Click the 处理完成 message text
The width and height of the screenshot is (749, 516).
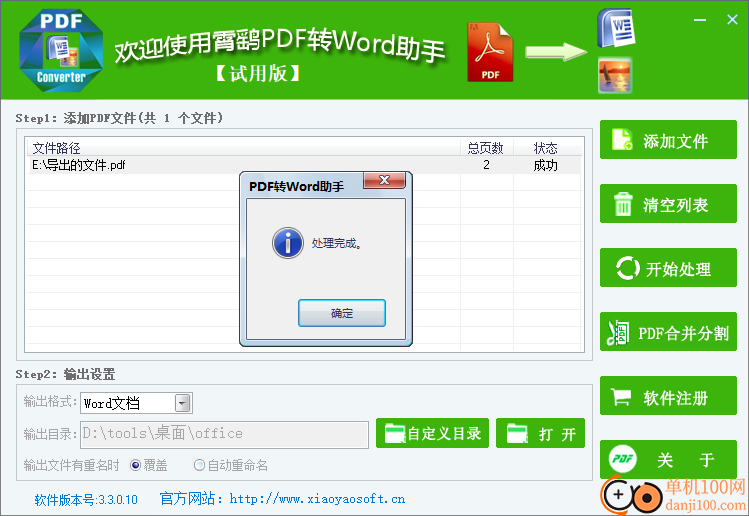point(337,243)
